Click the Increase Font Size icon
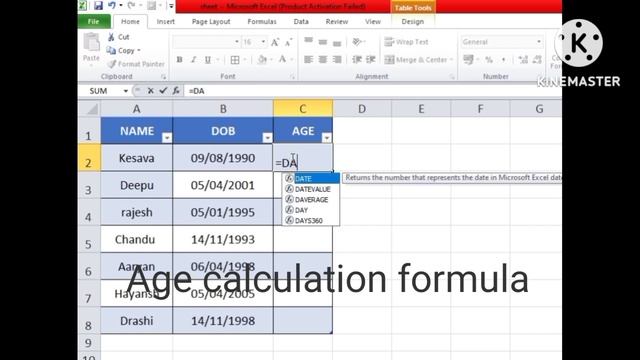 (275, 42)
